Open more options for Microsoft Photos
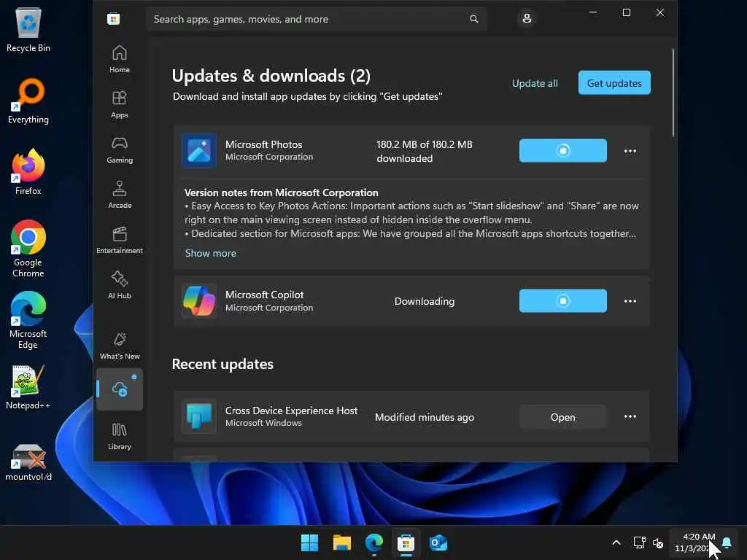Viewport: 747px width, 560px height. [x=630, y=151]
